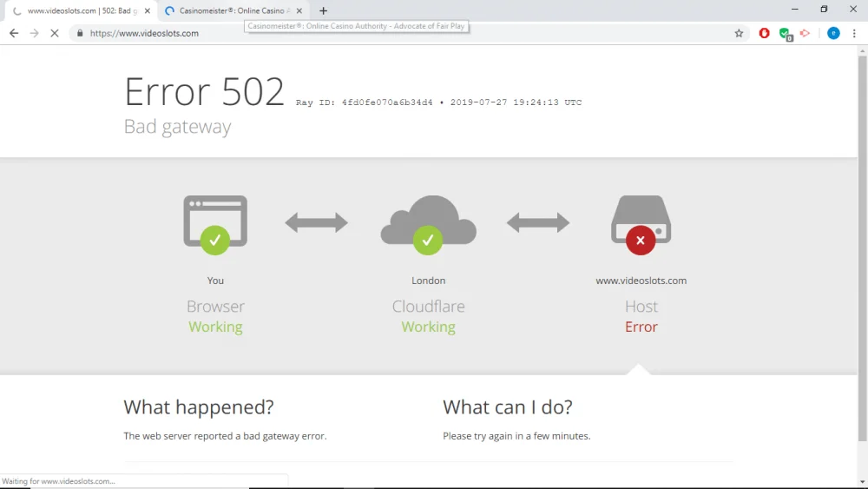Click the arrow between Cloudflare and Host
Image resolution: width=868 pixels, height=489 pixels.
point(538,223)
